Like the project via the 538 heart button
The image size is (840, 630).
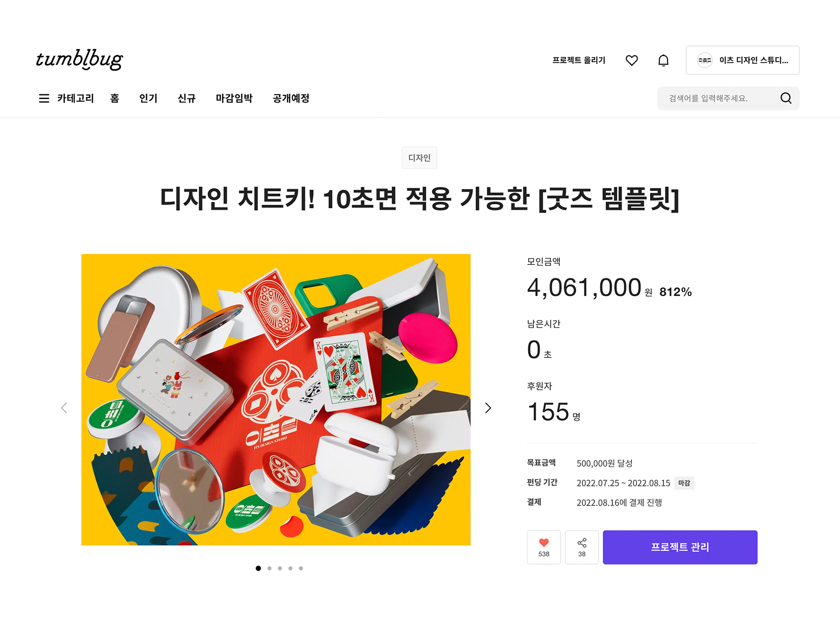coord(544,547)
